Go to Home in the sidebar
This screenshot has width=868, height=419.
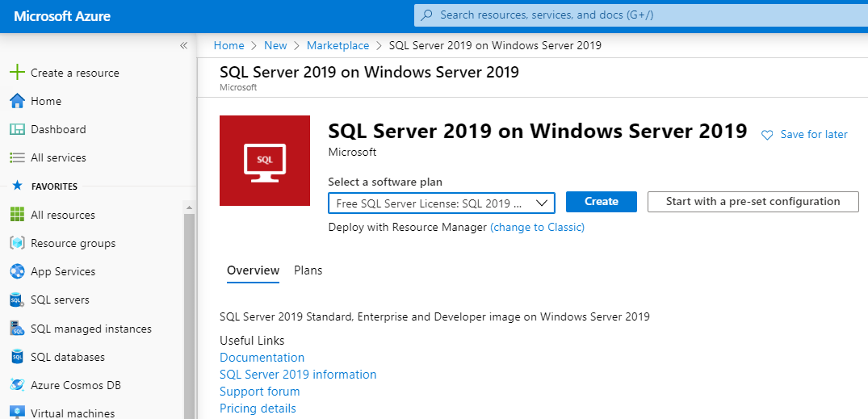[46, 101]
